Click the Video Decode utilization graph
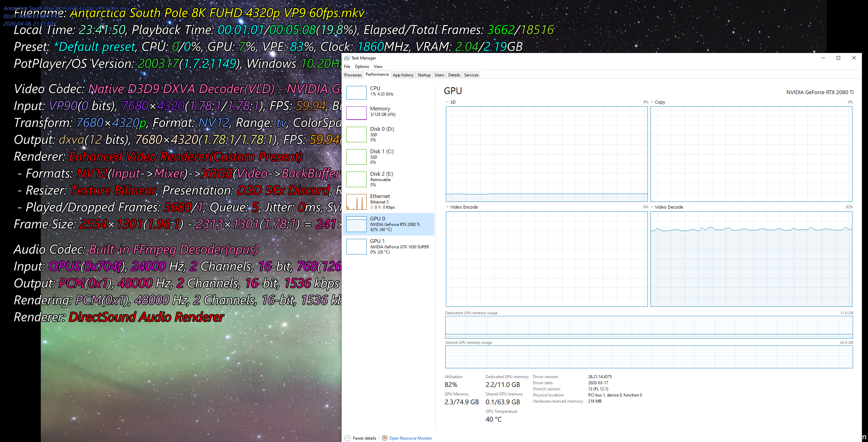The width and height of the screenshot is (868, 442). click(x=751, y=259)
